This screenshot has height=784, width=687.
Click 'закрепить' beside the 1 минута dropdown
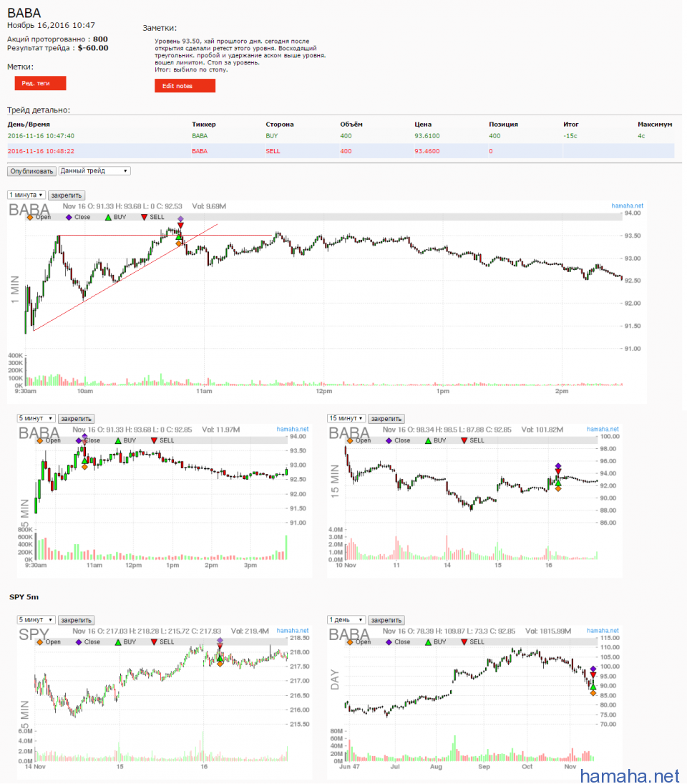67,195
